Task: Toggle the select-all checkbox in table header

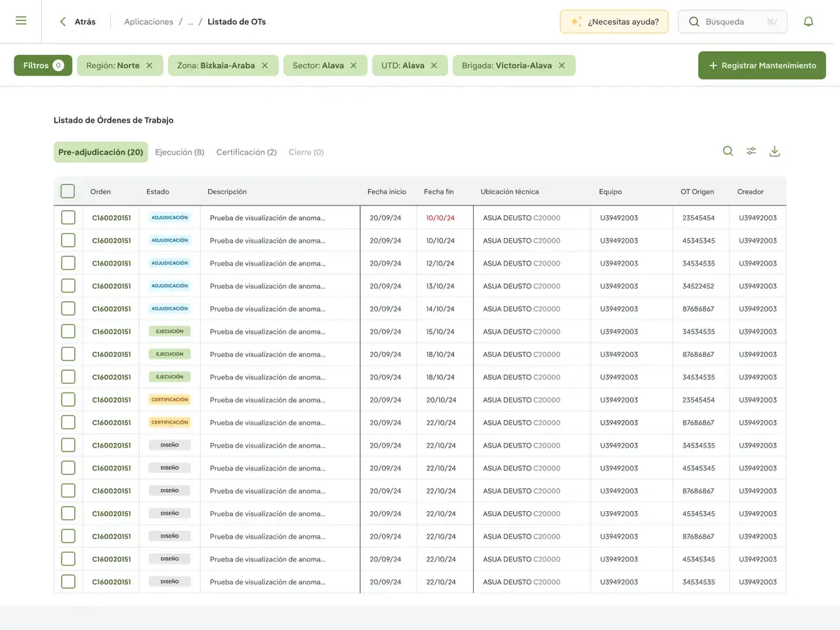Action: tap(68, 191)
